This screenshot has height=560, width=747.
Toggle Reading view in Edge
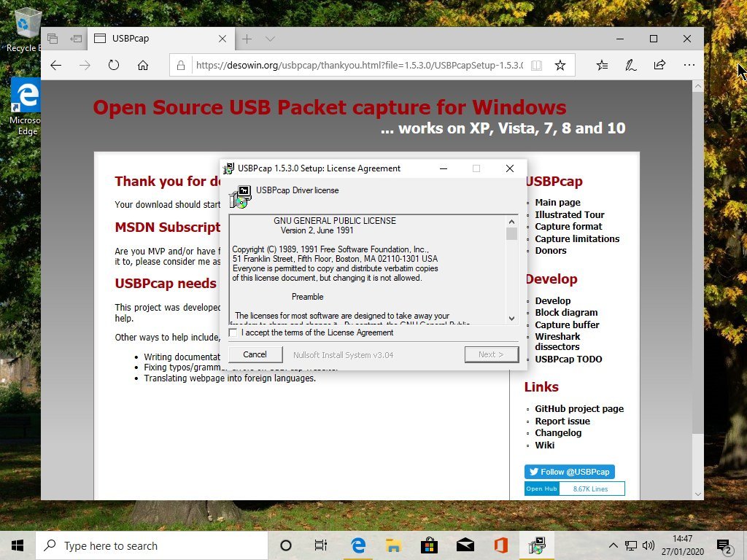pos(536,65)
